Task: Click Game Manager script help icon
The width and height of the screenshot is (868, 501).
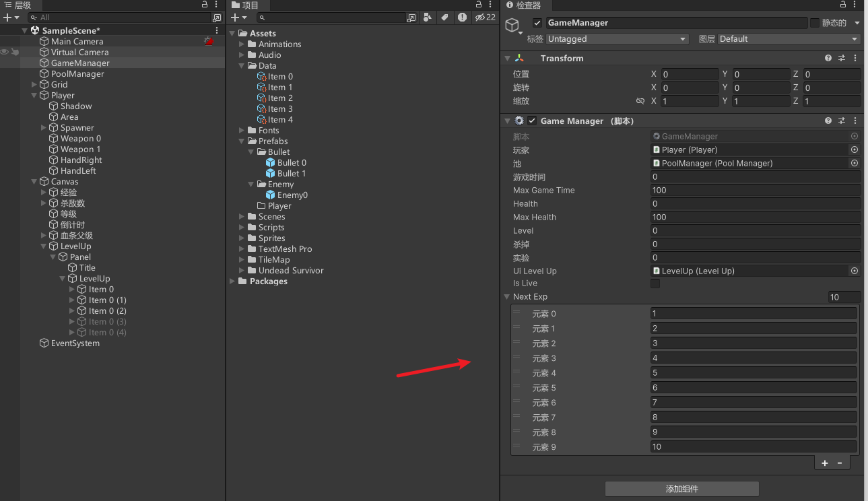Action: click(x=828, y=121)
